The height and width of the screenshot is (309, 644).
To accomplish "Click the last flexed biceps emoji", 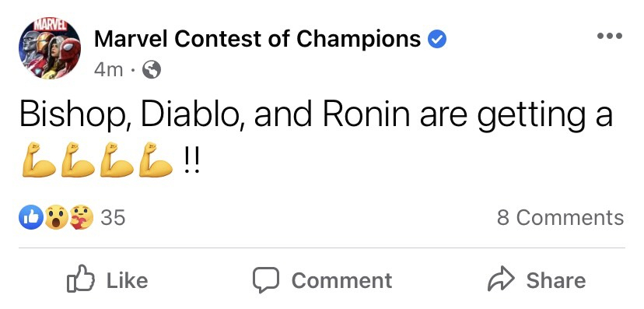I will click(x=156, y=160).
